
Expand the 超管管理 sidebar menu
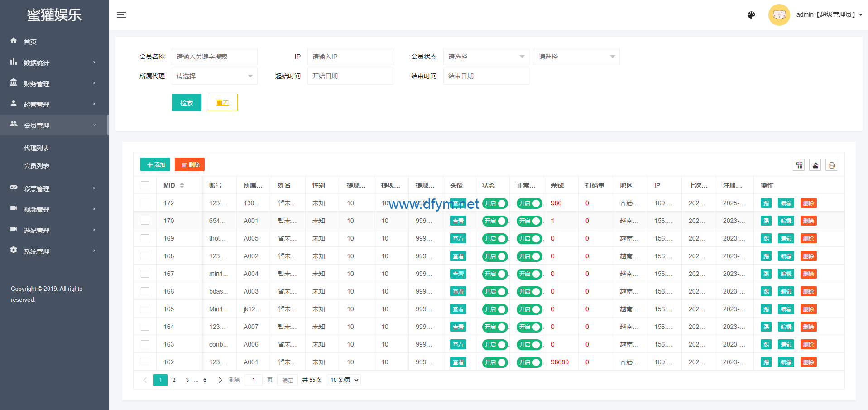pyautogui.click(x=54, y=104)
